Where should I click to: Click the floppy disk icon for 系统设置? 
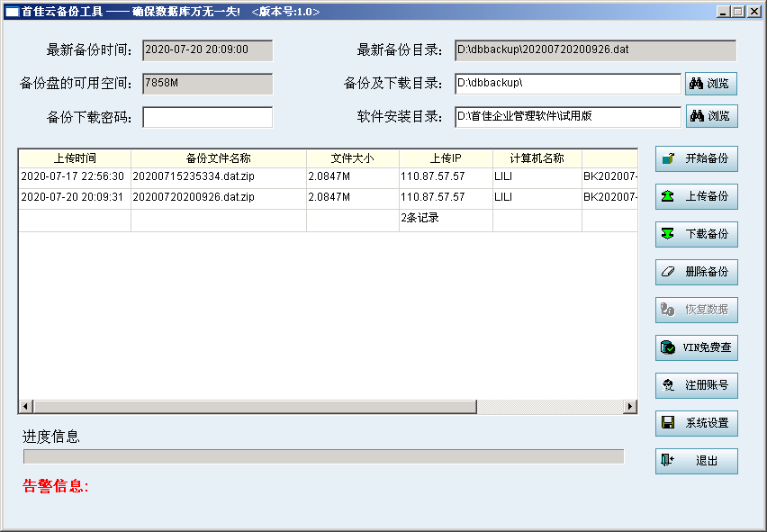[668, 423]
